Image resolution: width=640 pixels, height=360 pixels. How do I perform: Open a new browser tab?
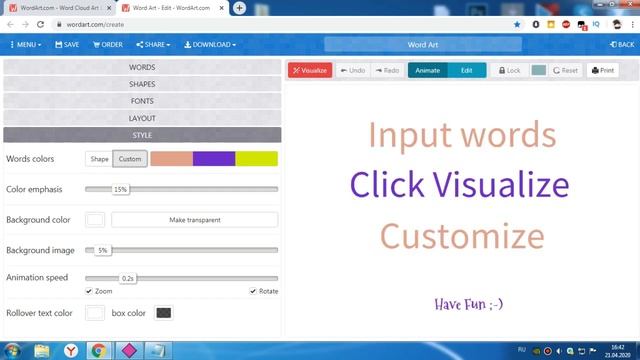click(240, 8)
